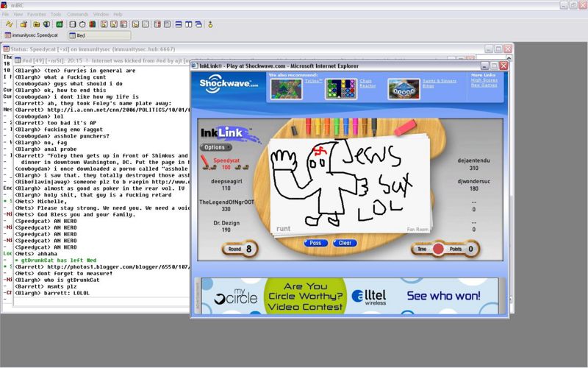Open the TriJinx game thumbnail
Image resolution: width=588 pixels, height=368 pixels.
tap(287, 88)
